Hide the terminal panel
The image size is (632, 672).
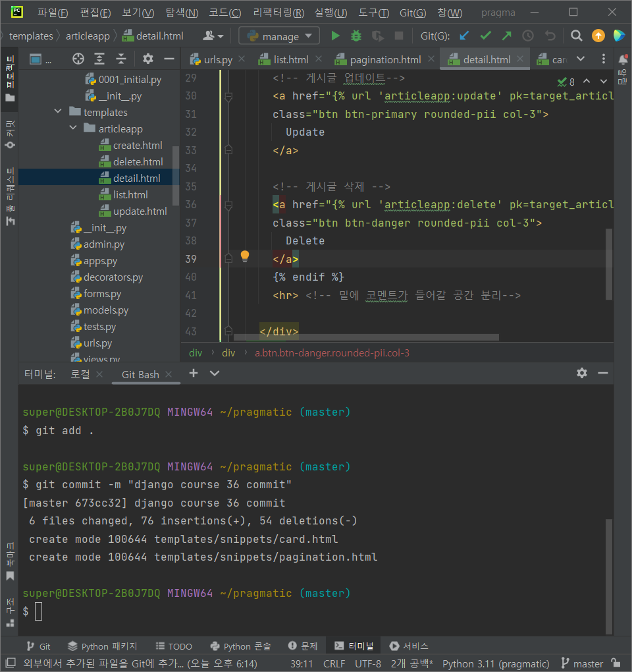tap(603, 374)
